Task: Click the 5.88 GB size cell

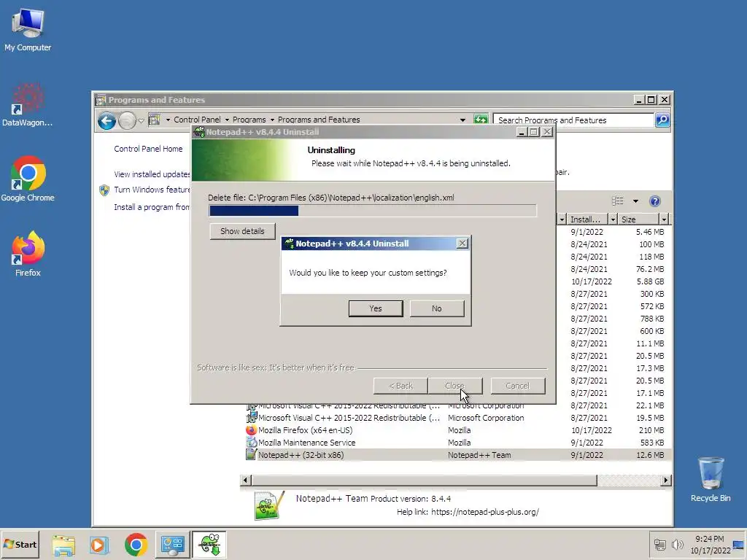Action: point(650,282)
